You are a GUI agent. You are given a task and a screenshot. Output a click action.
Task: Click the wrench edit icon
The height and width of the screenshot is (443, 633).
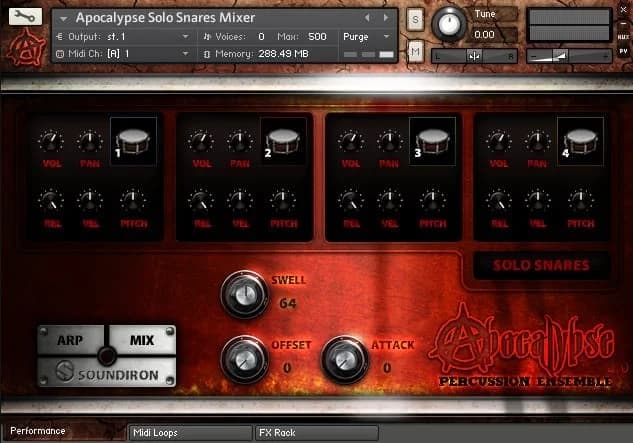27,17
